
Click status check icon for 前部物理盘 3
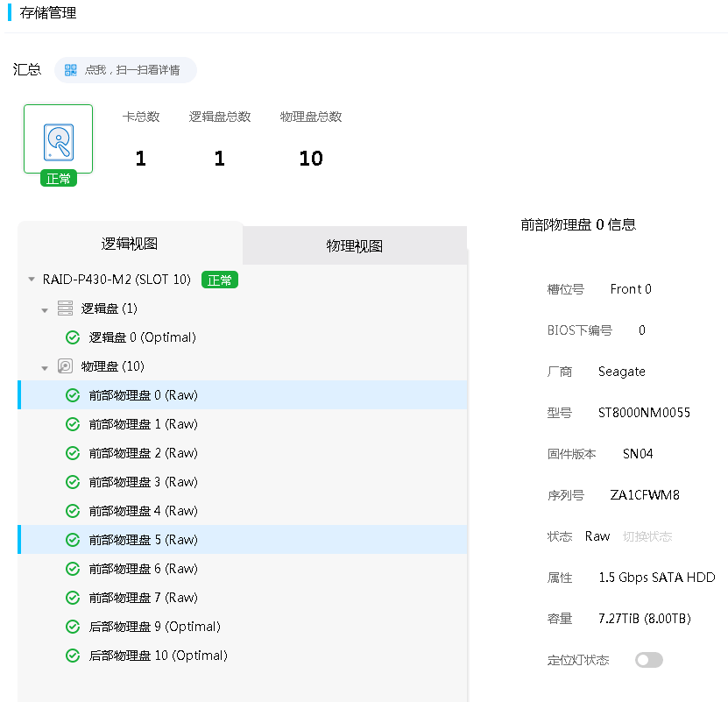click(x=73, y=482)
